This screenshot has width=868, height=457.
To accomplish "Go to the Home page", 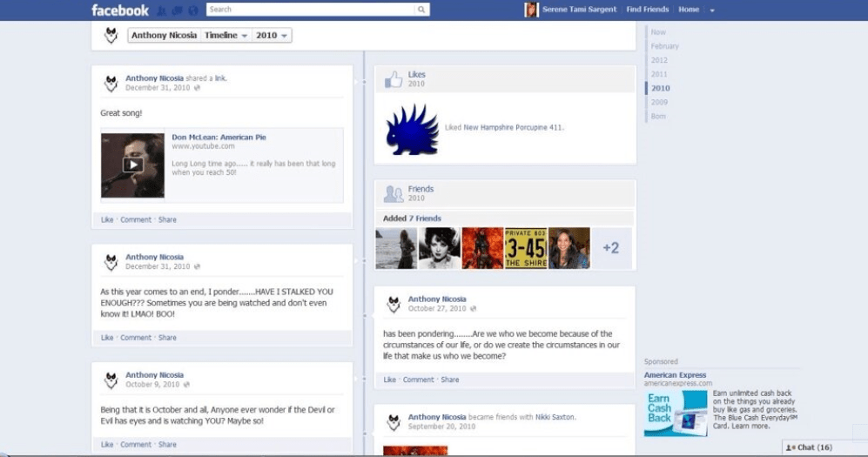I will tap(689, 10).
